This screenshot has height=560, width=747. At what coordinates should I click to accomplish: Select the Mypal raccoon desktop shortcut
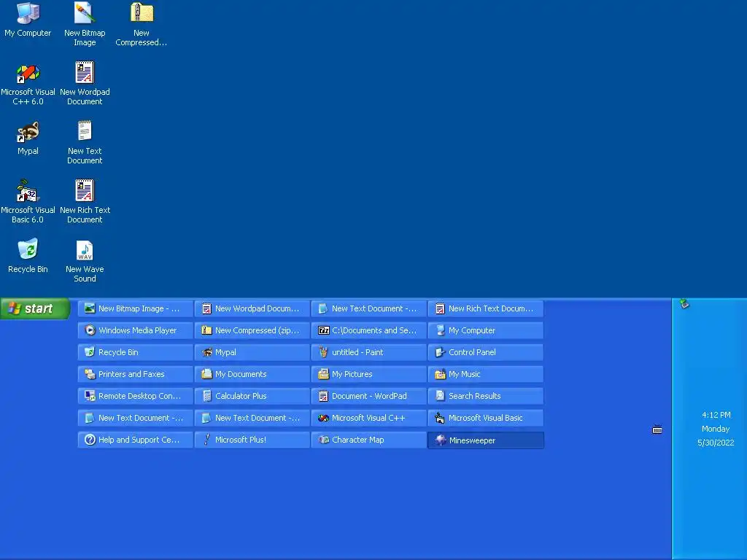pos(28,138)
